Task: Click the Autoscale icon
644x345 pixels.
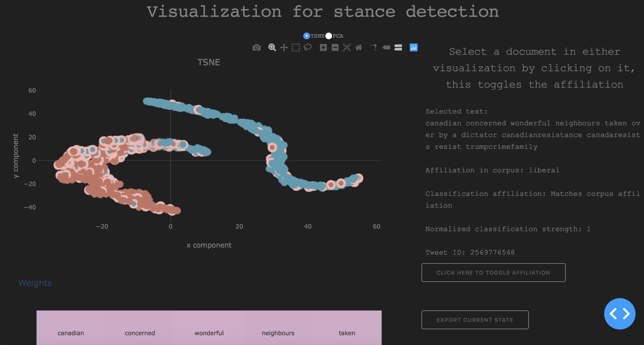Action: (347, 48)
